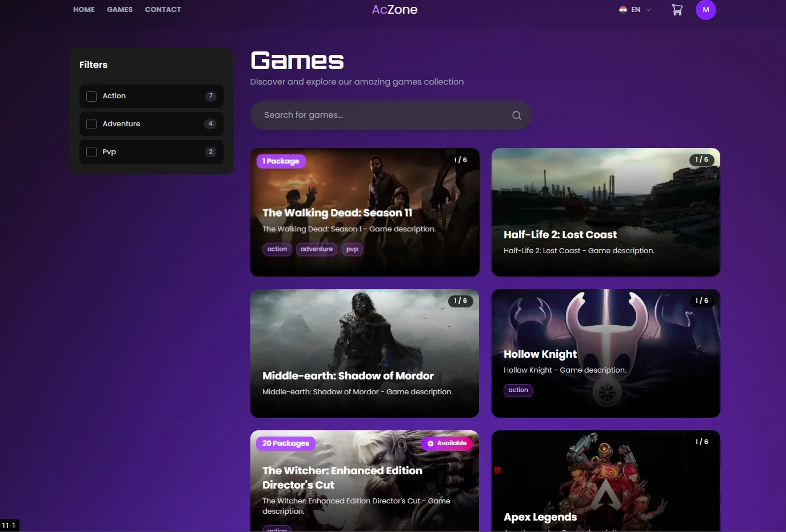This screenshot has height=532, width=786.
Task: Select the Games navigation item
Action: 119,10
